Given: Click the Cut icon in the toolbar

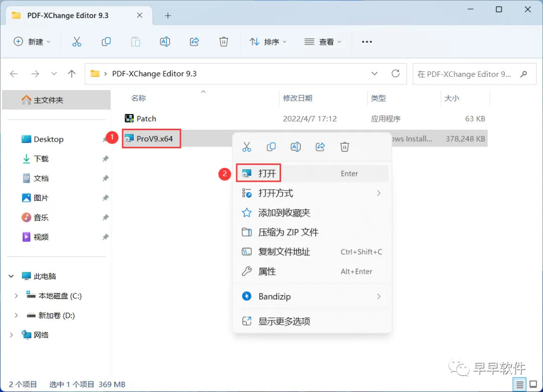Looking at the screenshot, I should click(x=76, y=42).
